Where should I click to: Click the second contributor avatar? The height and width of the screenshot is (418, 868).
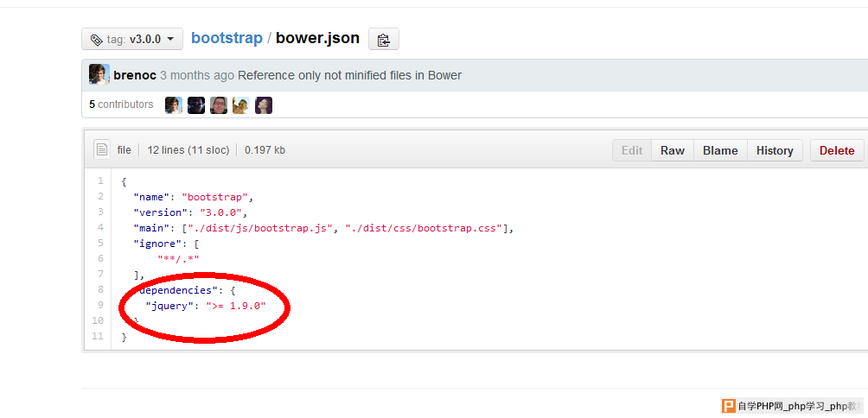[x=196, y=105]
